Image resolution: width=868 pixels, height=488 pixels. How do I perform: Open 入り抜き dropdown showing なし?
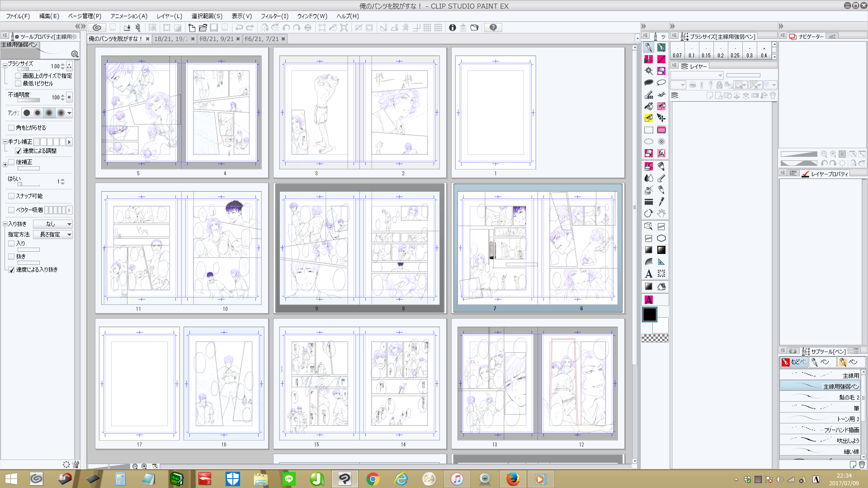pyautogui.click(x=53, y=224)
